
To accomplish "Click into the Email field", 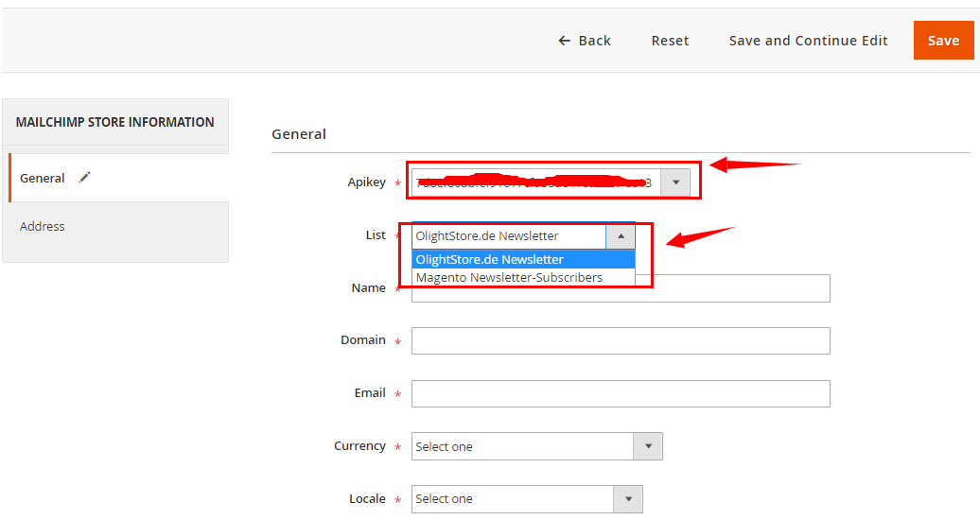I will [x=621, y=393].
